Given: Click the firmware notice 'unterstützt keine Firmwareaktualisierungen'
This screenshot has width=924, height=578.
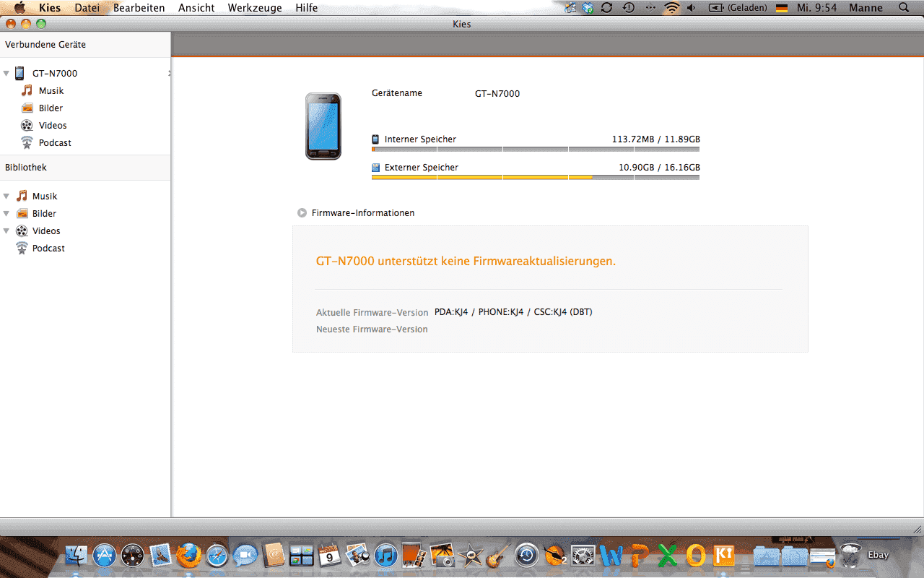Looking at the screenshot, I should (x=466, y=262).
